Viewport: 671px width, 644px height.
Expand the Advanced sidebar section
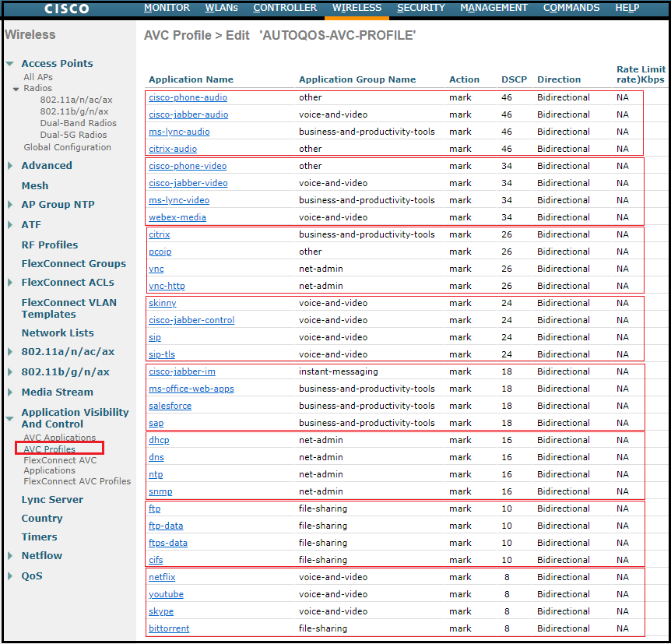(10, 166)
